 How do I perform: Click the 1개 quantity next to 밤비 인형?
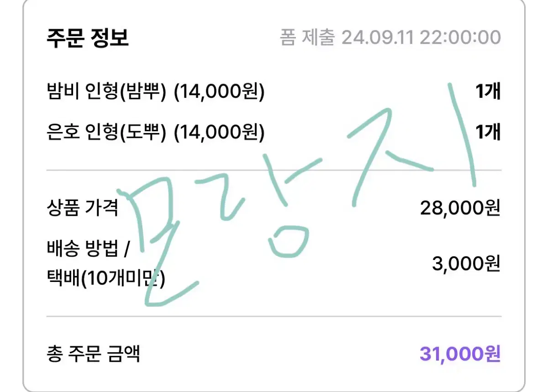point(488,93)
